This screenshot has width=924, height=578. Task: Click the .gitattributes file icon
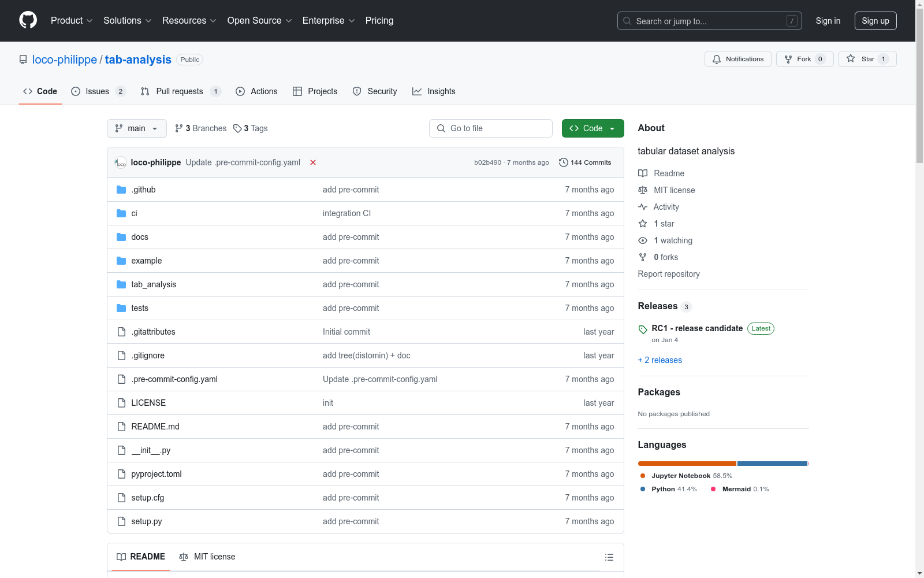[x=121, y=332]
